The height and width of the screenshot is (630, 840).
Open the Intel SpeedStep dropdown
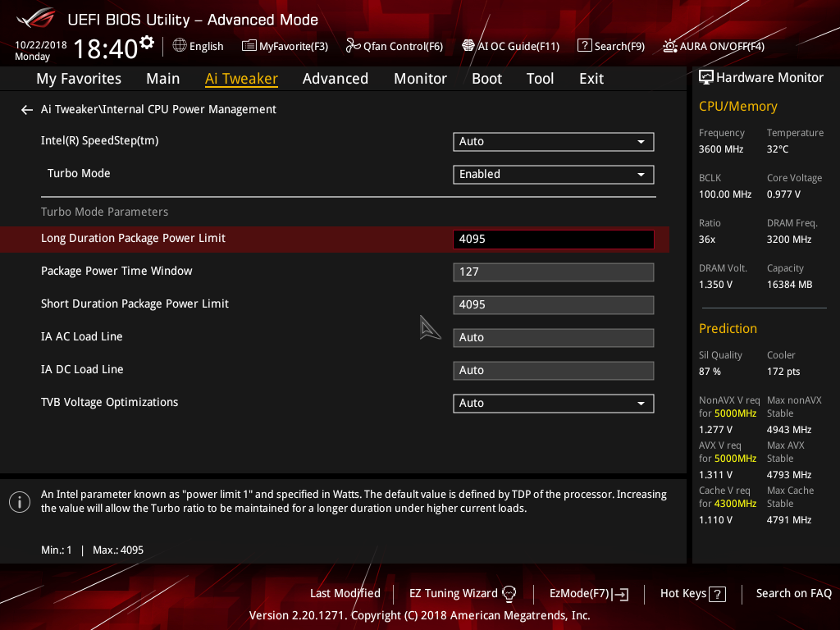554,142
